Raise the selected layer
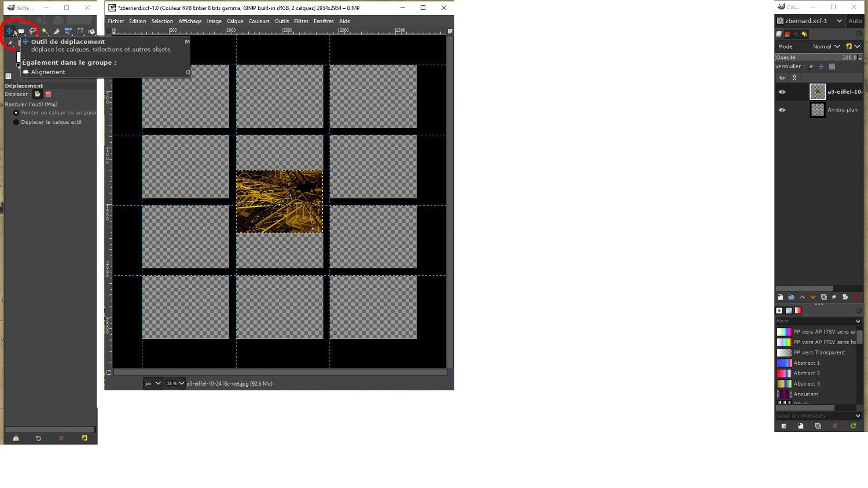The width and height of the screenshot is (868, 488). (802, 297)
